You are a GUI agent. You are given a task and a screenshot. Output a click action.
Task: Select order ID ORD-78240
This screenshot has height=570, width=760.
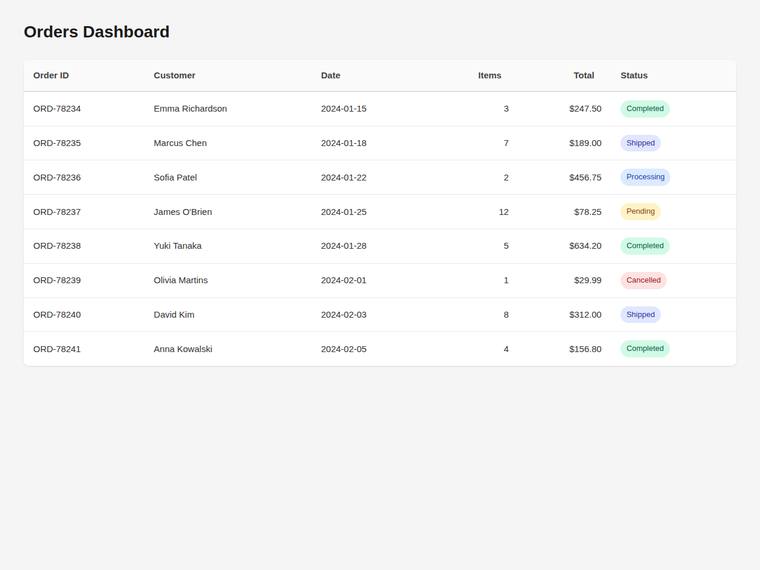pos(57,315)
